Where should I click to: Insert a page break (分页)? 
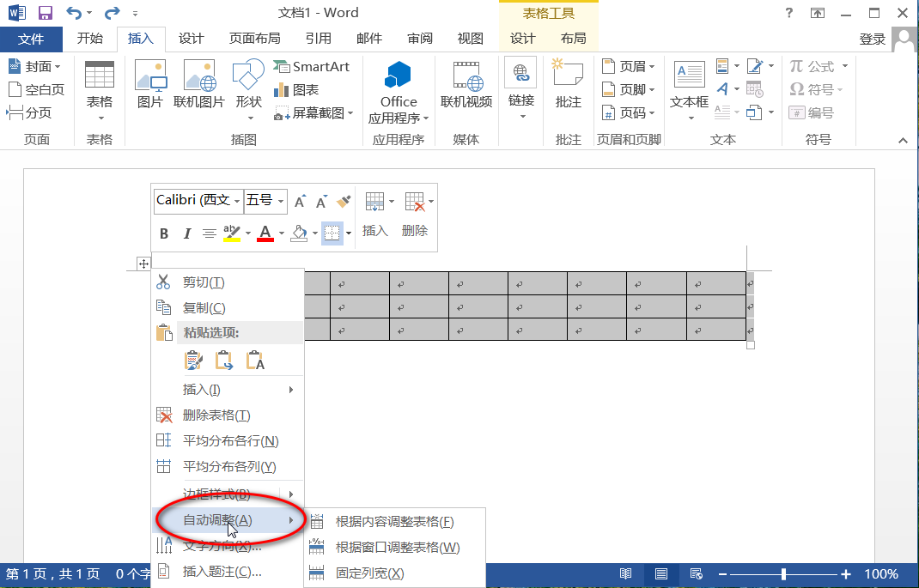(x=29, y=112)
